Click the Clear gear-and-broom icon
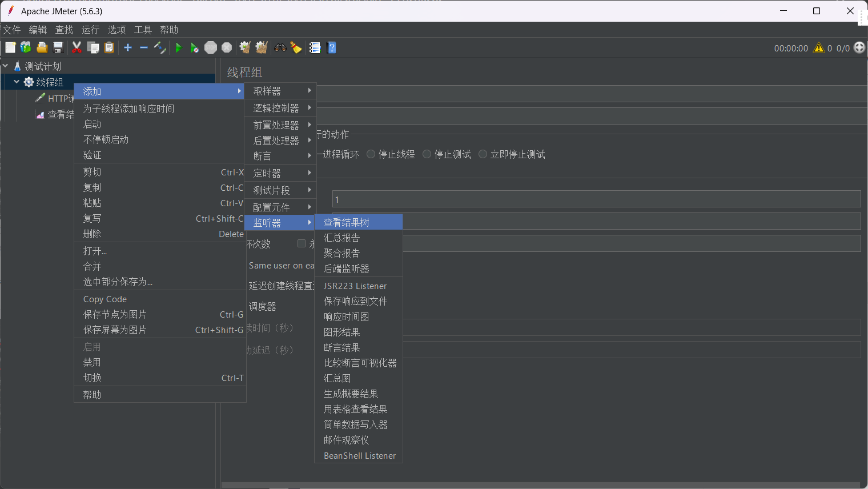868x489 pixels. (245, 47)
